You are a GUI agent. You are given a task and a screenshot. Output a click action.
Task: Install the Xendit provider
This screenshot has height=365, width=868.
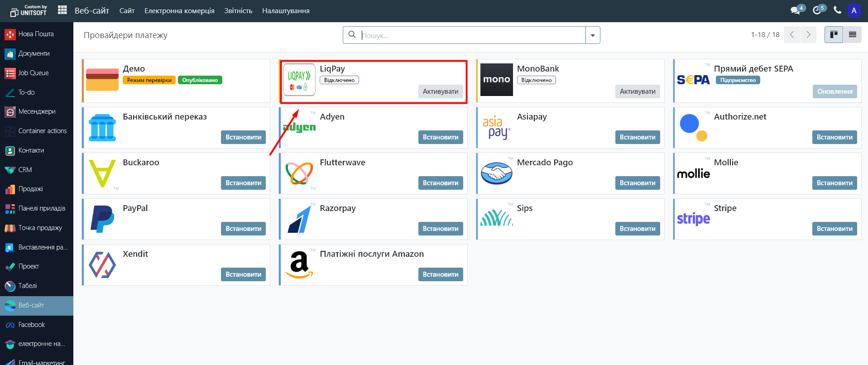point(244,274)
